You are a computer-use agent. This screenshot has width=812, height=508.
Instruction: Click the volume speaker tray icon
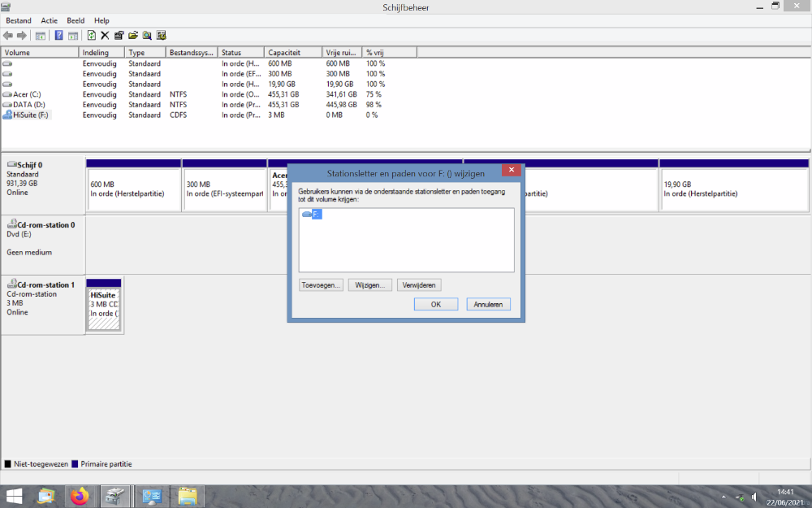point(754,497)
